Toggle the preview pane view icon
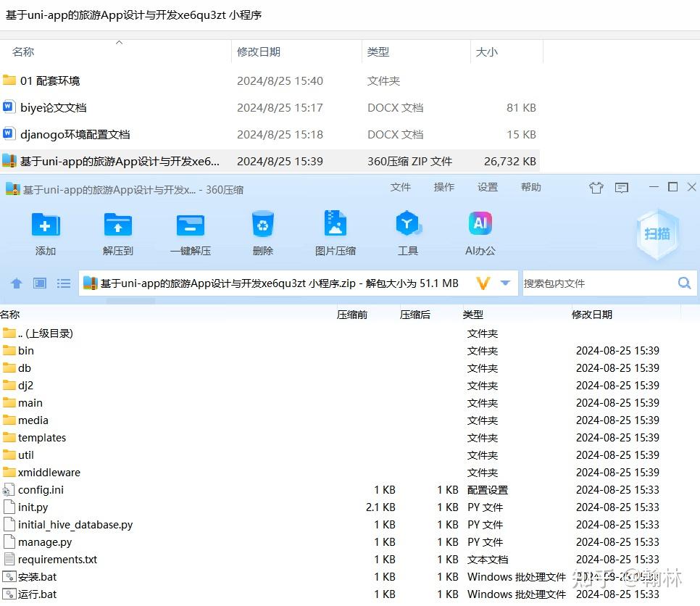 [40, 283]
